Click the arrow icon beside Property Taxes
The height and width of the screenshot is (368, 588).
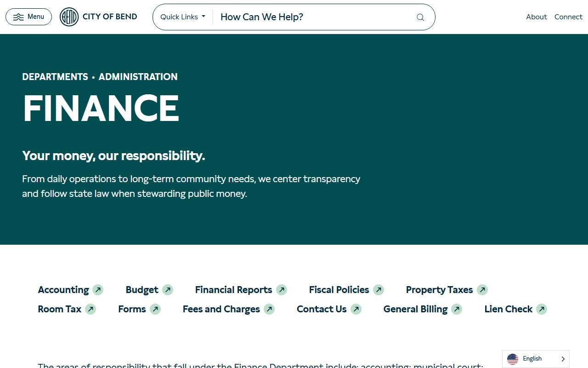pos(482,290)
